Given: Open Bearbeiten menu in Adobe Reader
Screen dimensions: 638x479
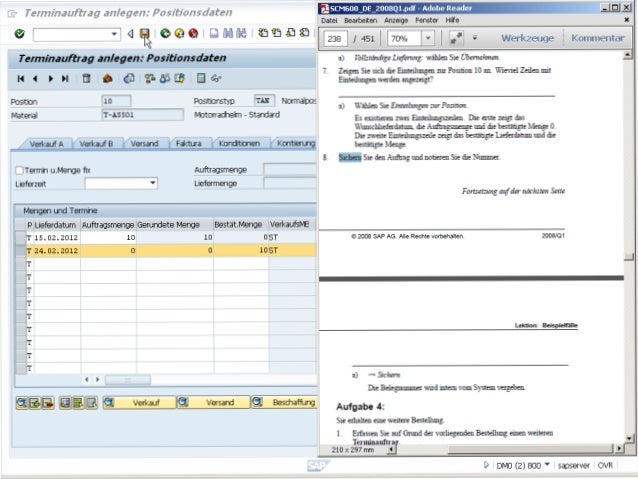Looking at the screenshot, I should pos(361,20).
